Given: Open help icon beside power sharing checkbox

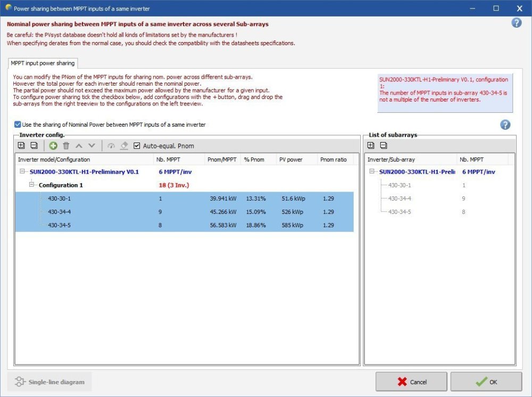Looking at the screenshot, I should (x=505, y=125).
